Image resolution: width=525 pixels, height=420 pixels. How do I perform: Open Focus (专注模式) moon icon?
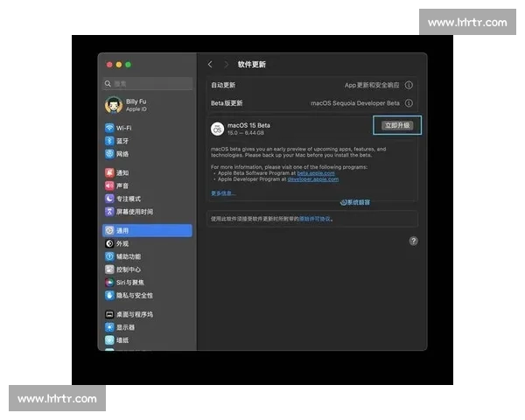109,199
